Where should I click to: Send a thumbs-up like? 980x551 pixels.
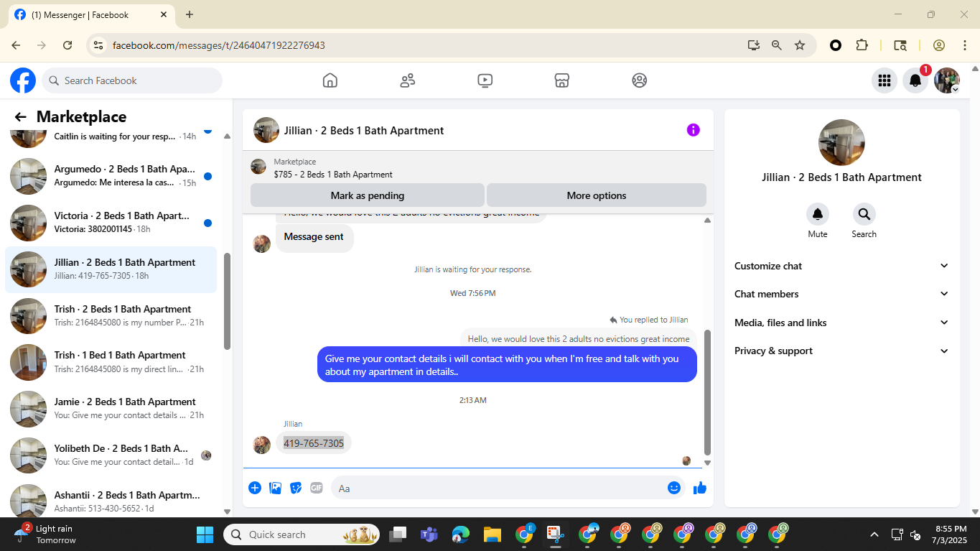click(700, 488)
